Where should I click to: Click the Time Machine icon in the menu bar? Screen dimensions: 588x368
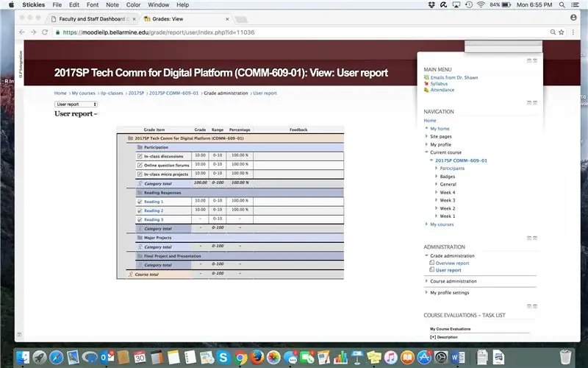coord(469,5)
